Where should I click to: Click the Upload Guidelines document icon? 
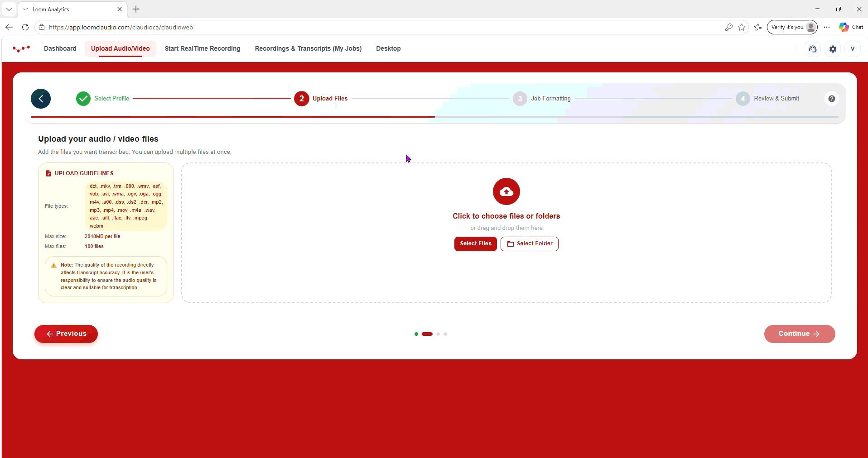48,173
